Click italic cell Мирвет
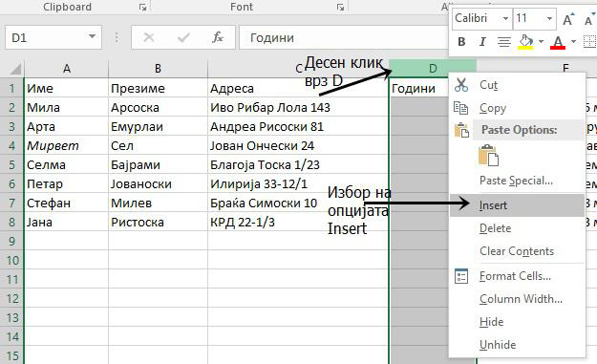This screenshot has height=364, width=597. 67,145
